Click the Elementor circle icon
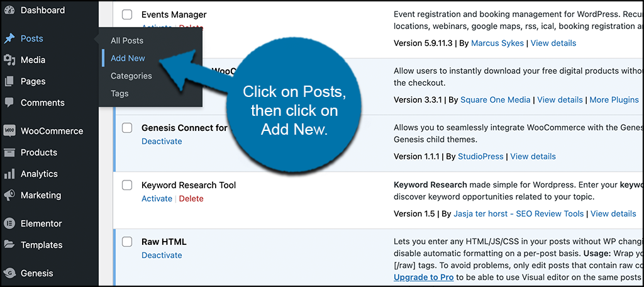The width and height of the screenshot is (644, 287). 9,223
